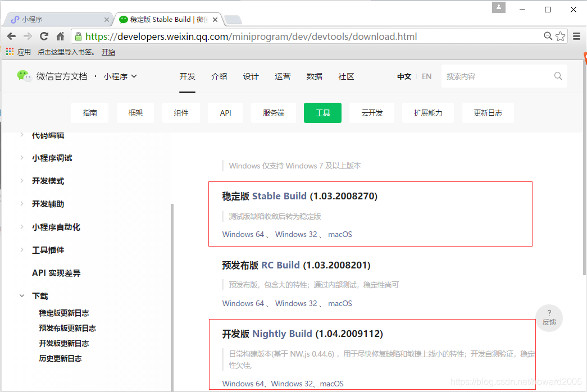
Task: Open a new browser tab
Action: (233, 20)
